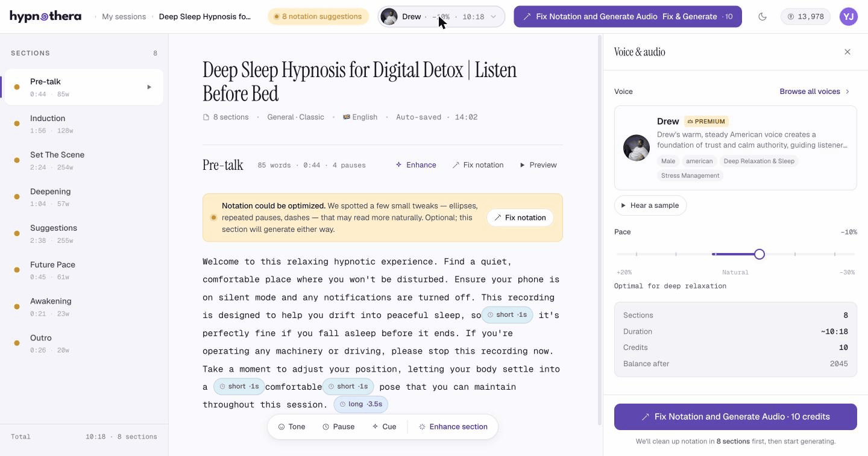
Task: Play the Pre-talk section arrow icon
Action: [x=149, y=87]
